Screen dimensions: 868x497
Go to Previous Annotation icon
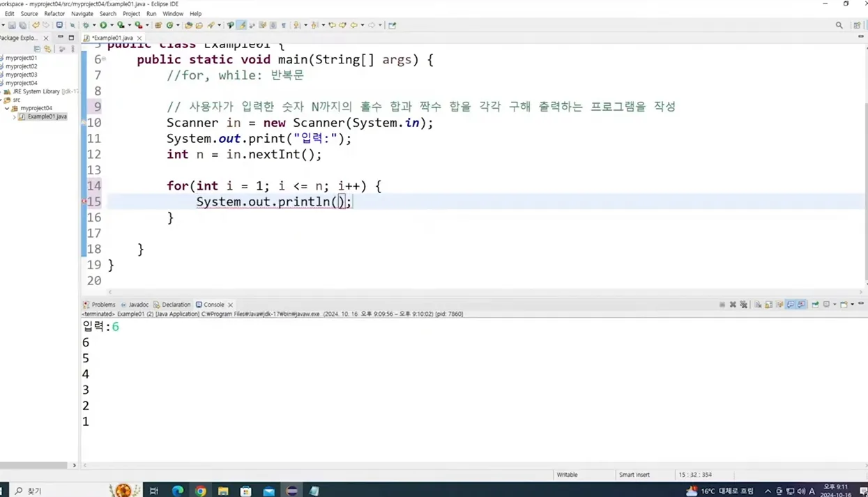(314, 25)
